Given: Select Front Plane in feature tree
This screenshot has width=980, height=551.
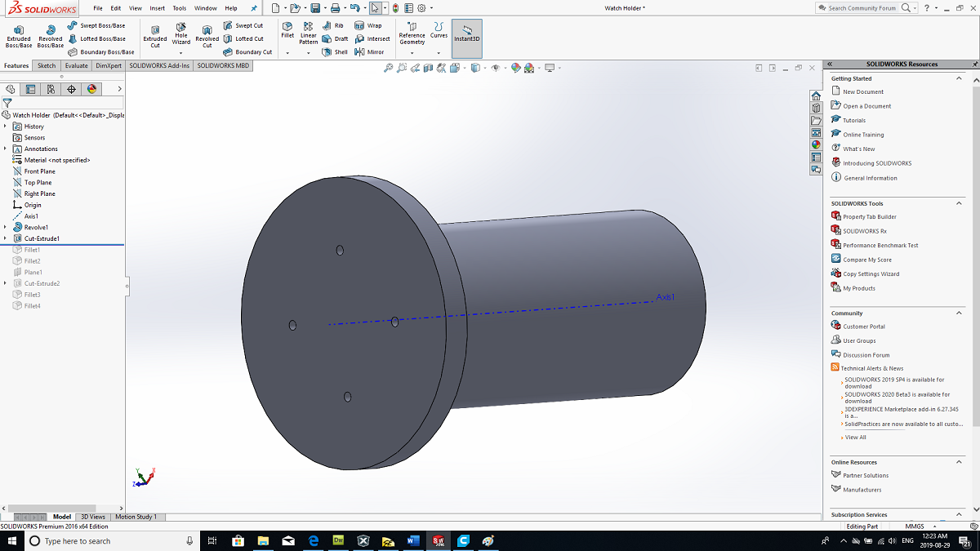Looking at the screenshot, I should (40, 171).
